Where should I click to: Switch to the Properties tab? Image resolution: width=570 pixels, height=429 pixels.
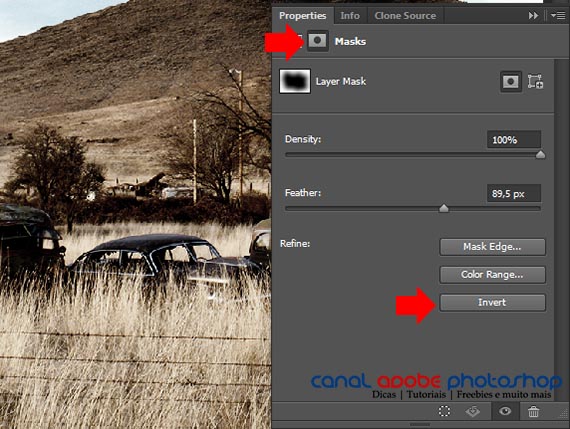302,16
